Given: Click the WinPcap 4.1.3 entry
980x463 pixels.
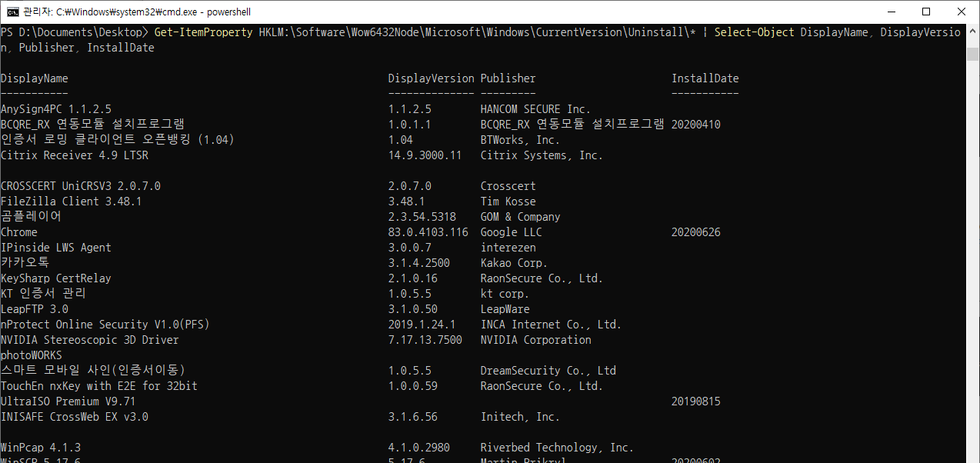Looking at the screenshot, I should click(x=41, y=448).
